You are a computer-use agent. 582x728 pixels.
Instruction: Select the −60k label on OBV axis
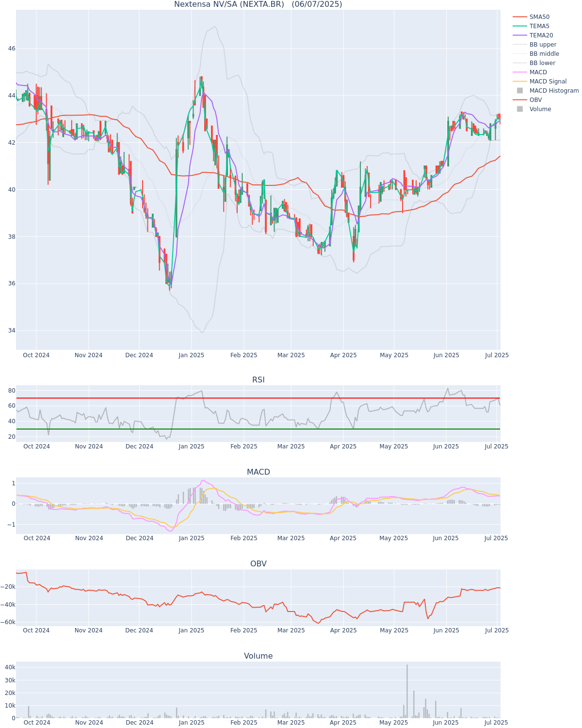click(x=8, y=622)
